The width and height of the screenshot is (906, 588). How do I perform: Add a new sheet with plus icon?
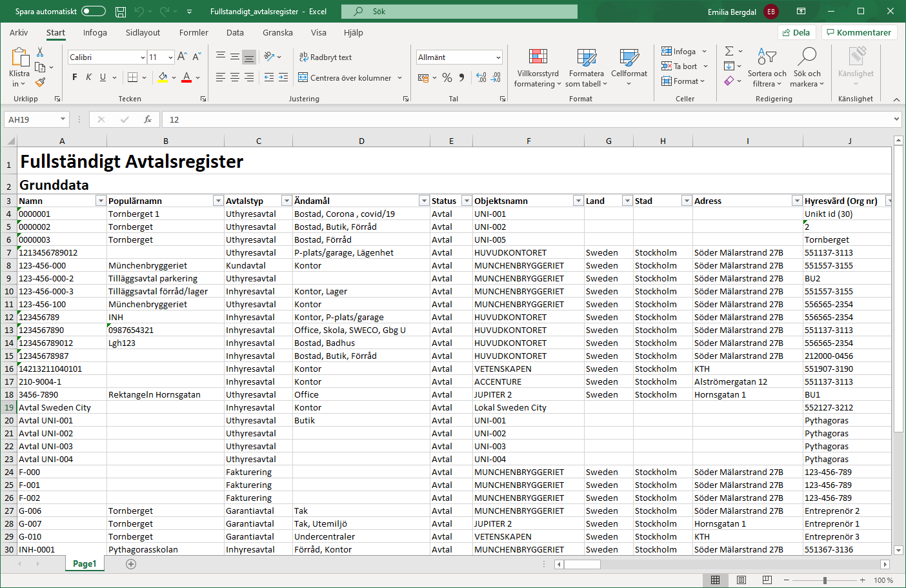(131, 564)
